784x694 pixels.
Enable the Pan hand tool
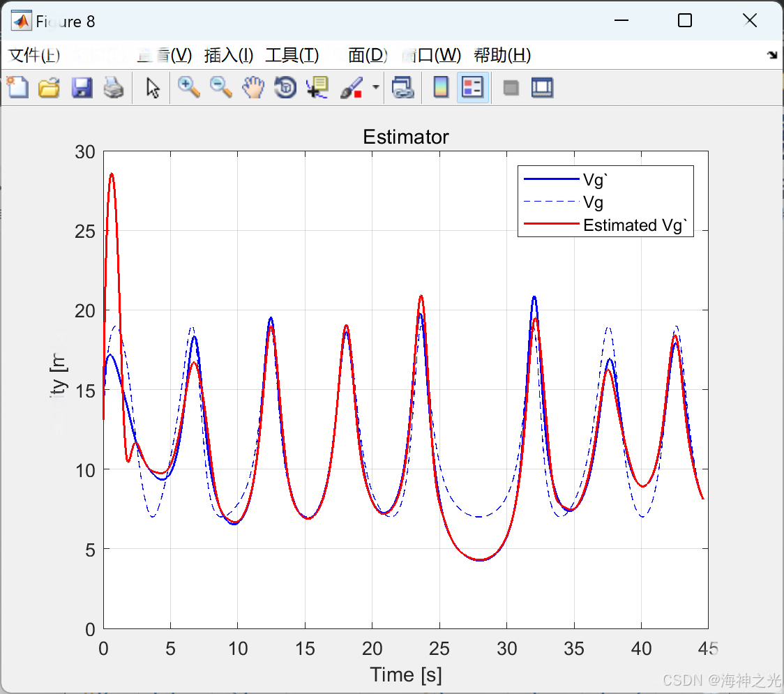pos(253,87)
